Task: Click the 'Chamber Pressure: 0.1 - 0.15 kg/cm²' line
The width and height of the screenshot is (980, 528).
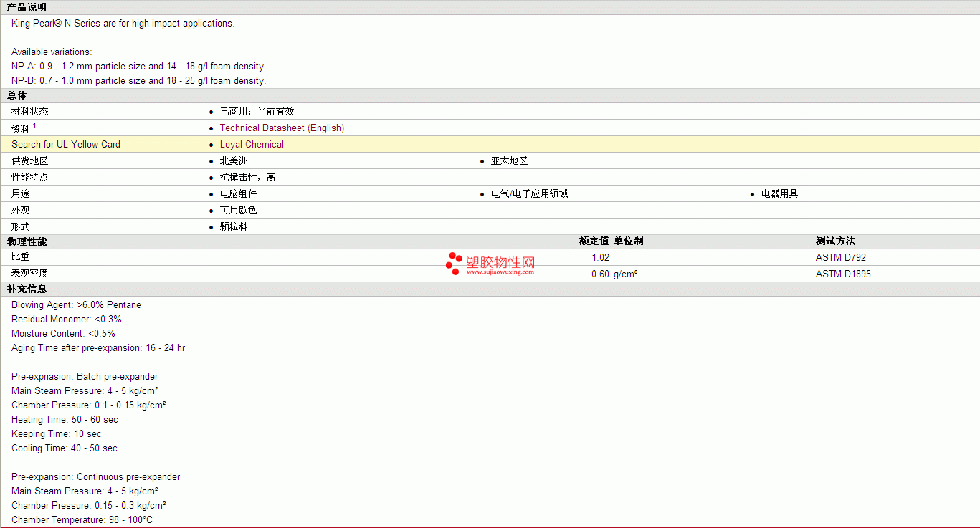Action: click(x=89, y=405)
